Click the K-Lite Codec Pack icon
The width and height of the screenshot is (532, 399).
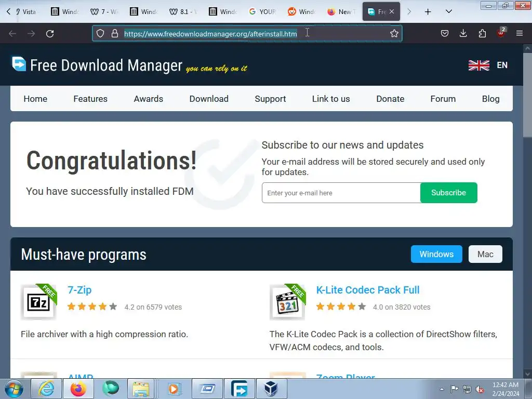[288, 302]
